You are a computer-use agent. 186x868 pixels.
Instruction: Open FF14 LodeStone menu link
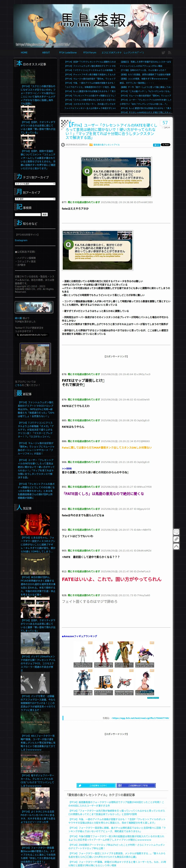coord(68,53)
